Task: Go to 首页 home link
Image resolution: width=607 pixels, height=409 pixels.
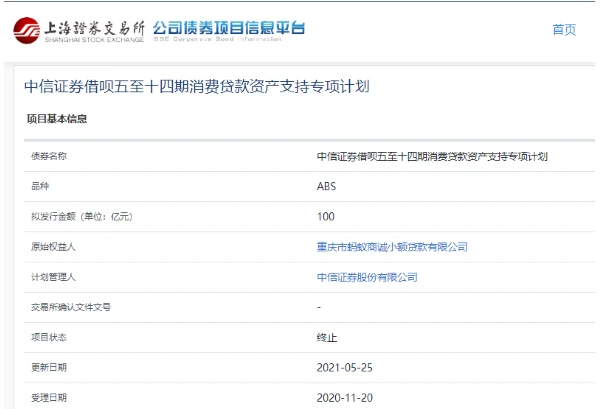Action: [x=564, y=29]
